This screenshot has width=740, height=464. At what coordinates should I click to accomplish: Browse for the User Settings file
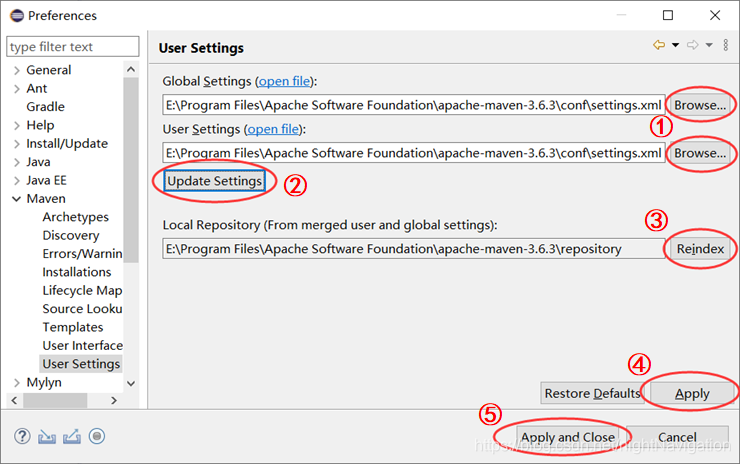[x=700, y=153]
